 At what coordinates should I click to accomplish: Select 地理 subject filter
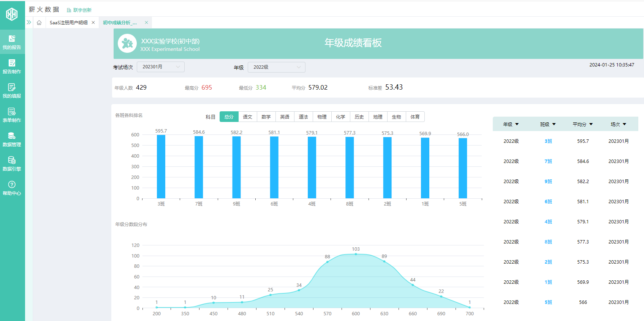pyautogui.click(x=378, y=117)
